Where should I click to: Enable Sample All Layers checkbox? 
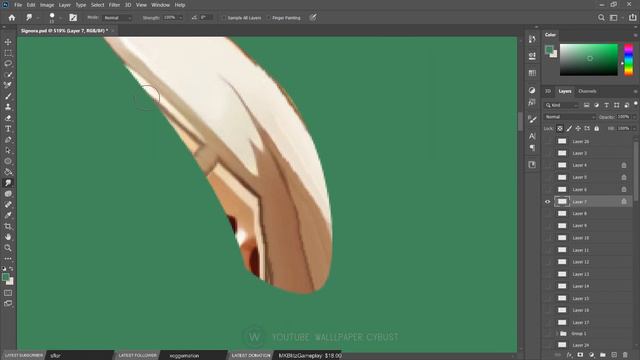[224, 18]
